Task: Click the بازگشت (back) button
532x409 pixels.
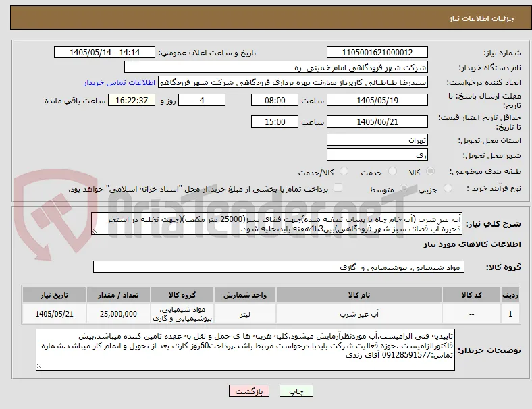Action: (249, 391)
